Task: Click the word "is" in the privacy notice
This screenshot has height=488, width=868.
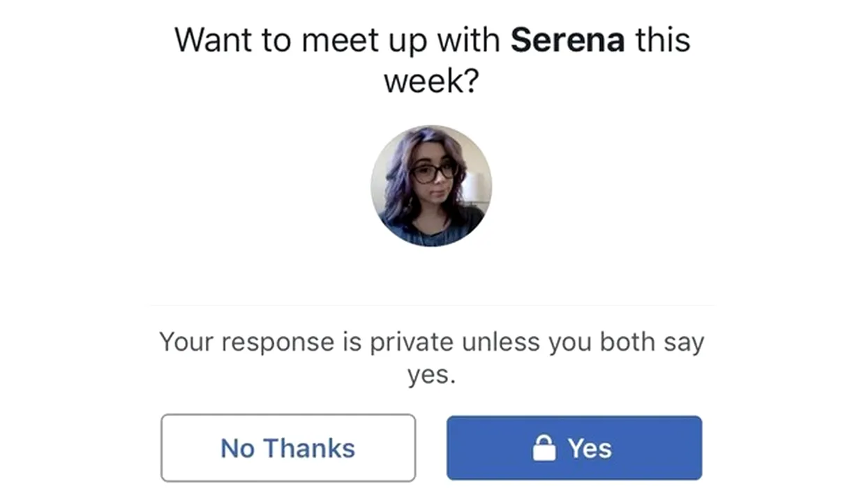Action: [x=350, y=342]
